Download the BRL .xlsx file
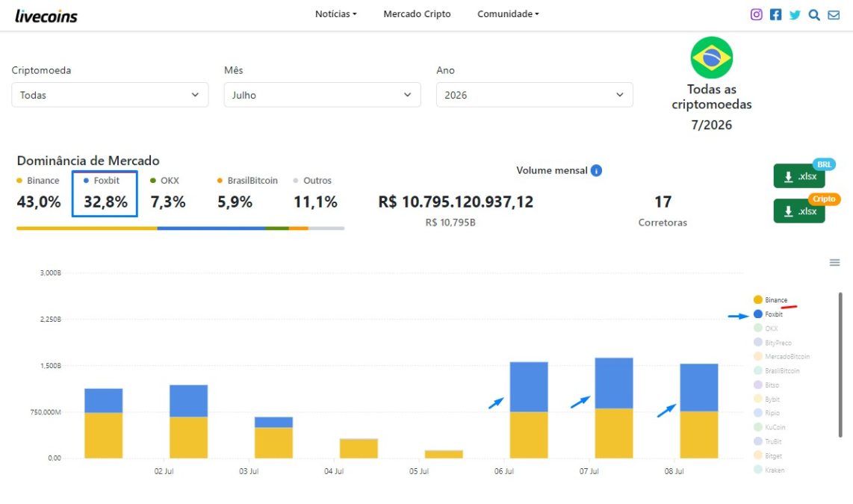The image size is (853, 504). (799, 176)
